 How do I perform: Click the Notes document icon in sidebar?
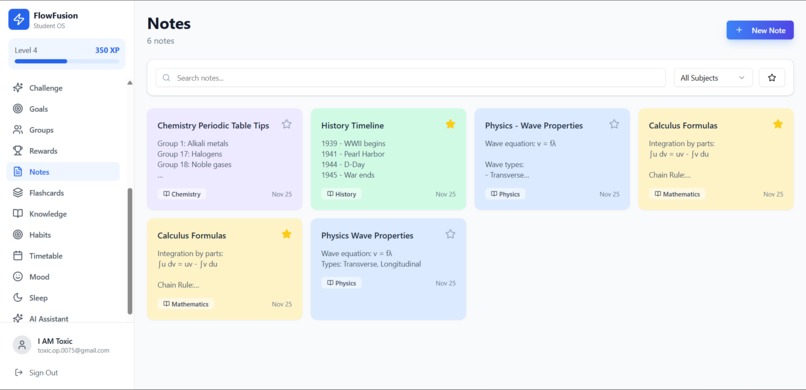click(18, 172)
